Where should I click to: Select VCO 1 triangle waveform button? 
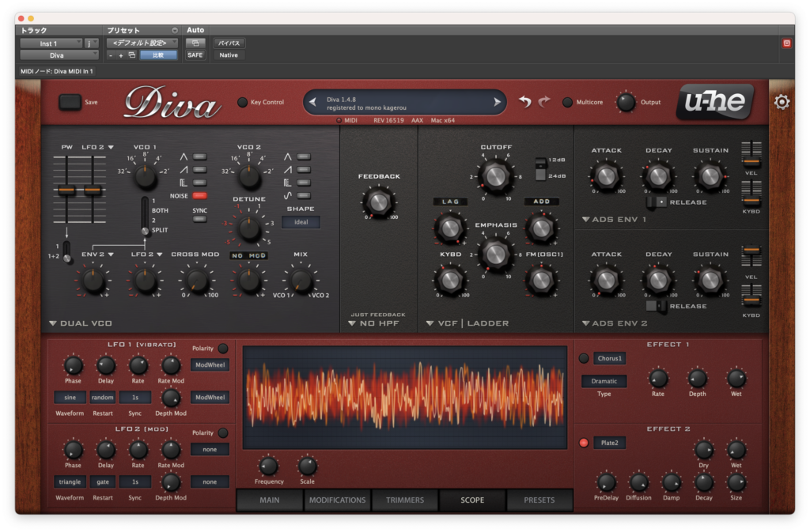[199, 157]
